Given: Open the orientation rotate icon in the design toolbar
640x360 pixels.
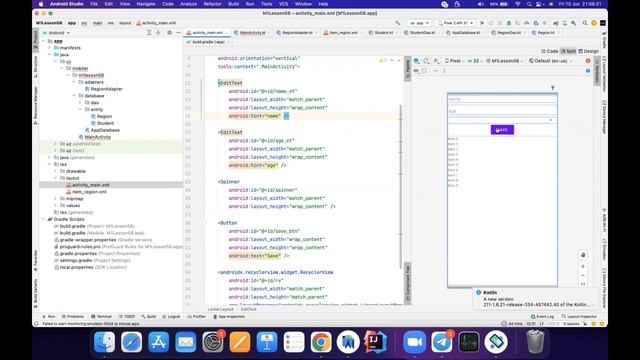Looking at the screenshot, I should pos(426,61).
